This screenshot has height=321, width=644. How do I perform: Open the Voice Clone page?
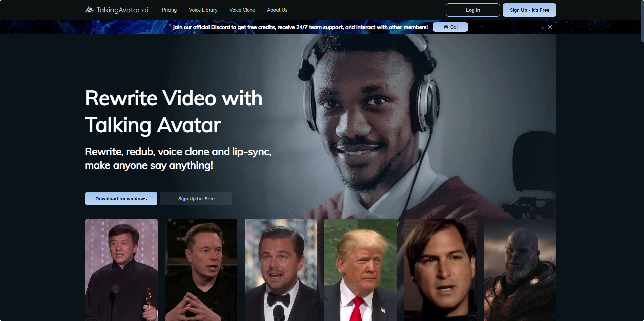242,10
